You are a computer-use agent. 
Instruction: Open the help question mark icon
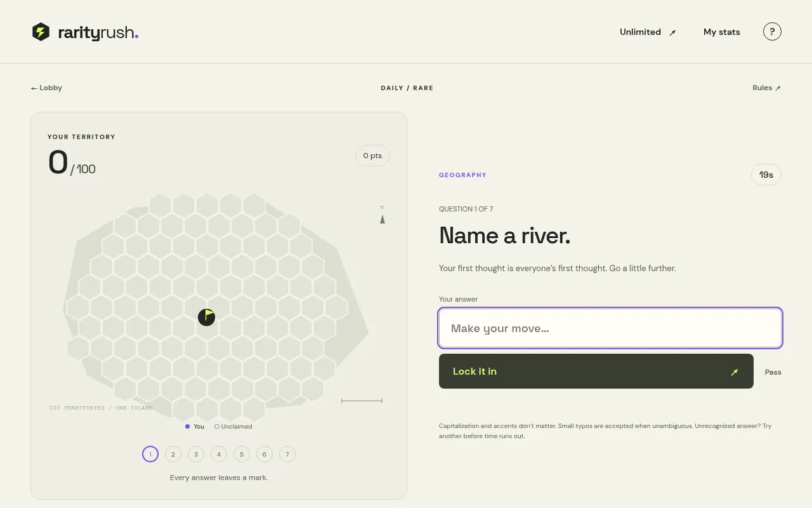(772, 32)
